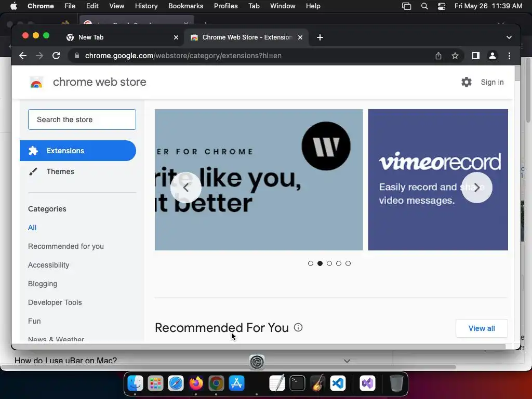Open Spotlight search in menu bar
This screenshot has height=399, width=532.
point(424,6)
